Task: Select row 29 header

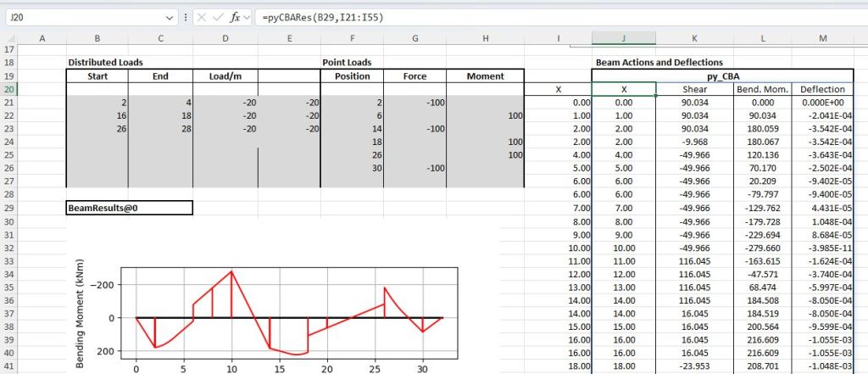Action: (x=9, y=208)
